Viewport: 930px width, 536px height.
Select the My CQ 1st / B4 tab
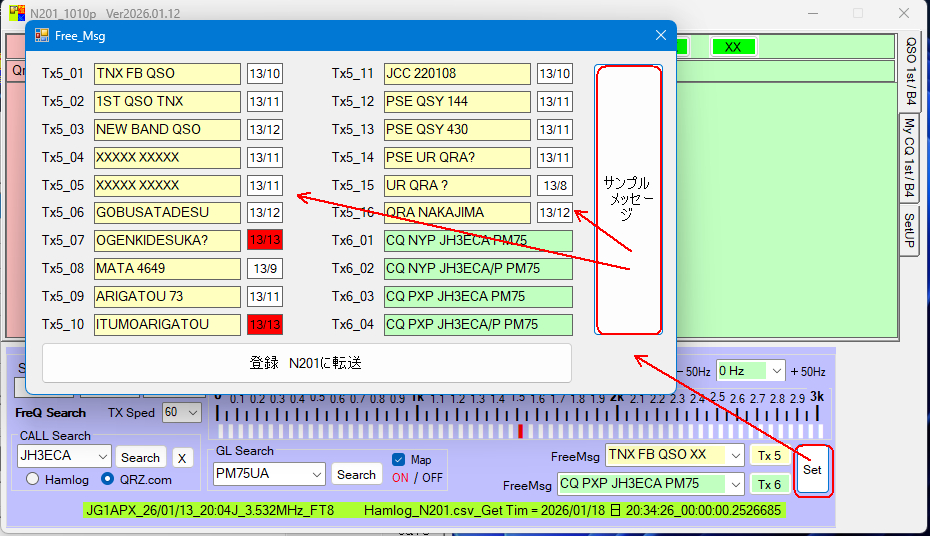click(910, 157)
